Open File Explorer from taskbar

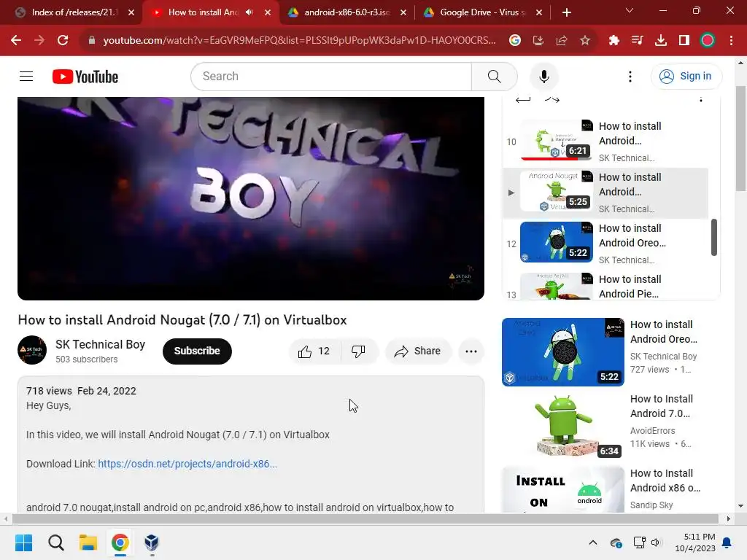tap(88, 542)
